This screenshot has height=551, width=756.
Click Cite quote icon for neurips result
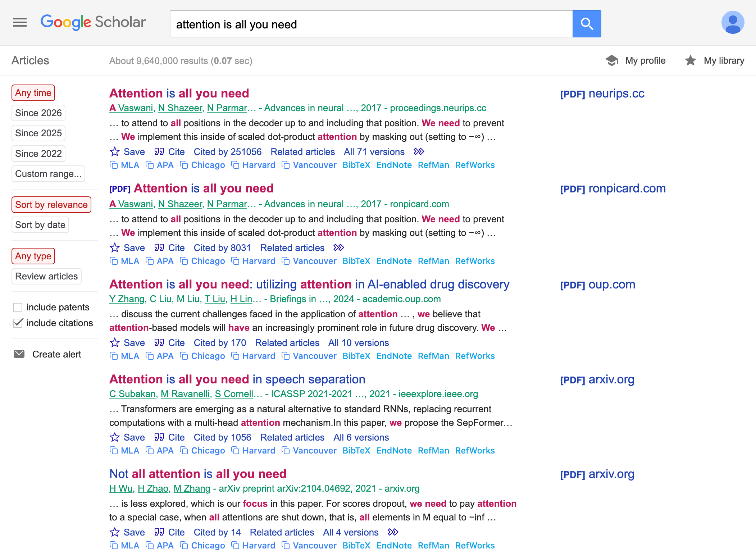tap(159, 152)
